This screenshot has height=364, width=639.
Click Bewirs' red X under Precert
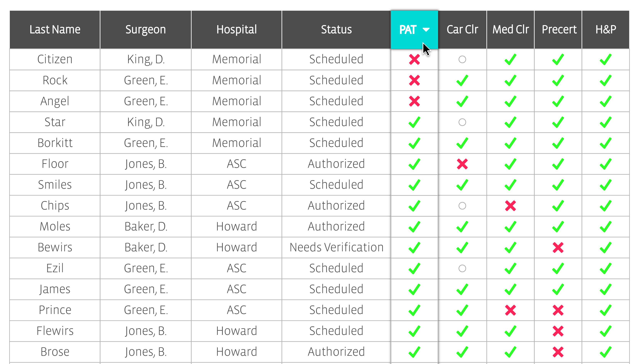coord(558,248)
